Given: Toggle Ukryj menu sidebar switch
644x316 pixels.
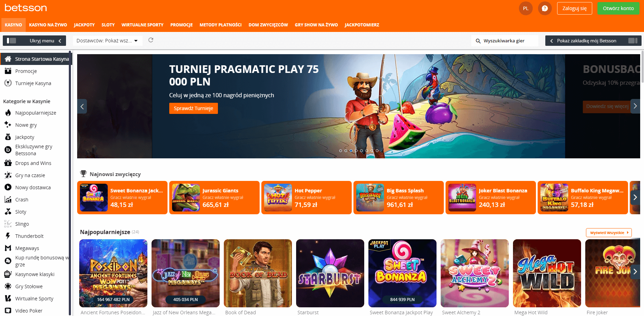Looking at the screenshot, I should [11, 41].
